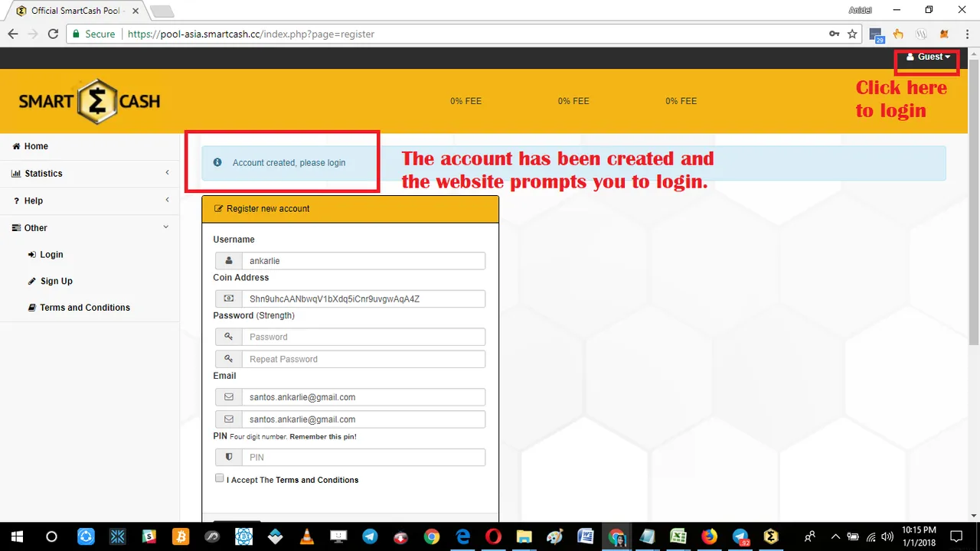Viewport: 980px width, 551px height.
Task: Click the volume speaker tray icon
Action: pyautogui.click(x=887, y=536)
